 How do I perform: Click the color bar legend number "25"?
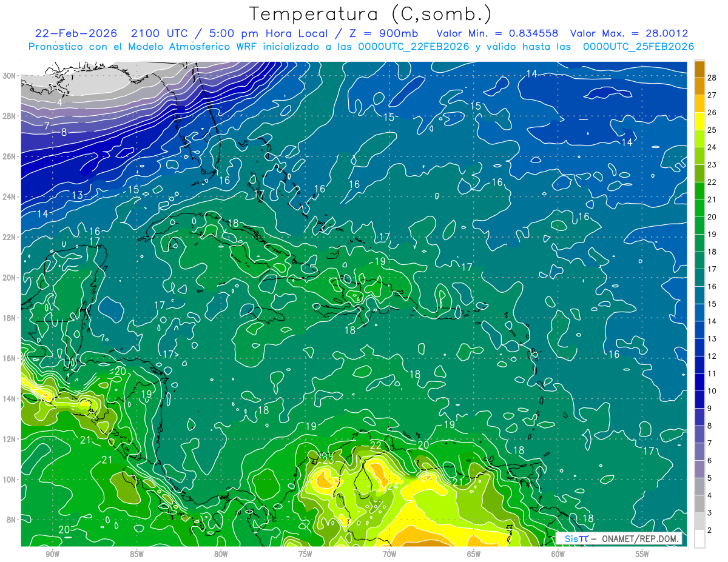(712, 130)
